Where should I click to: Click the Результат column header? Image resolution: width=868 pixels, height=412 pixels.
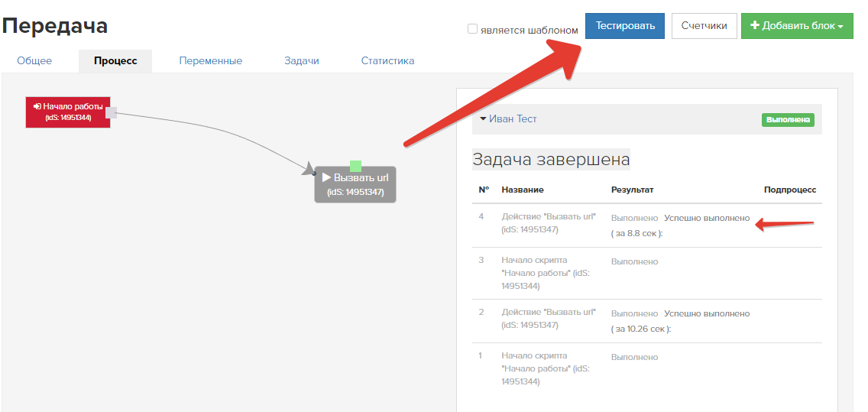click(632, 190)
